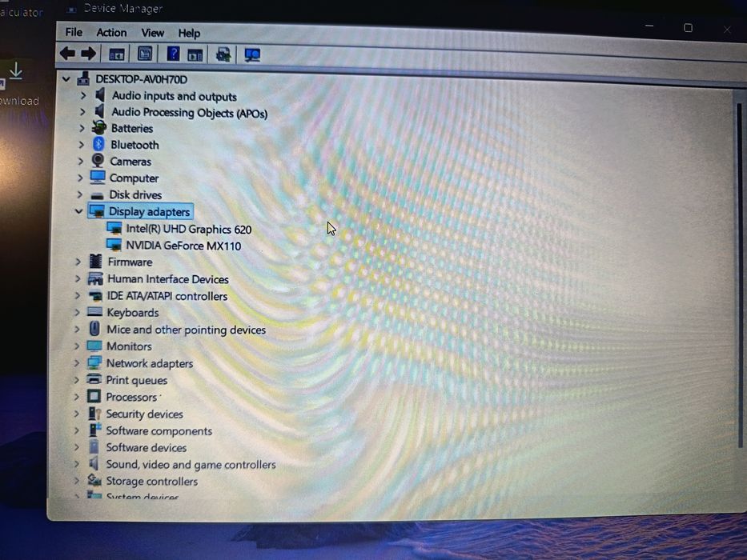Screen dimensions: 747x560
Task: Expand the Batteries category arrow
Action: (82, 128)
